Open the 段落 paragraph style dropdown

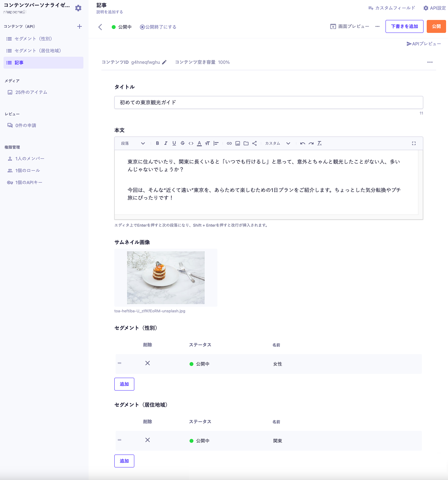coord(133,143)
